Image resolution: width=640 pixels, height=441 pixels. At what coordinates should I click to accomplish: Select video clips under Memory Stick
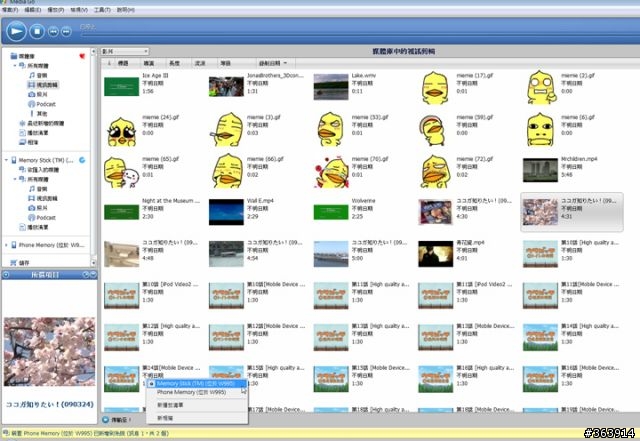click(x=42, y=198)
